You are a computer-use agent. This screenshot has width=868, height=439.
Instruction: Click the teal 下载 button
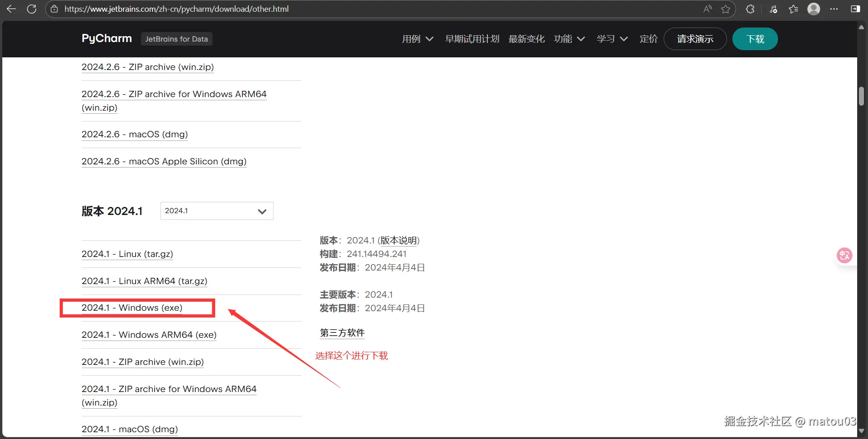click(x=755, y=39)
